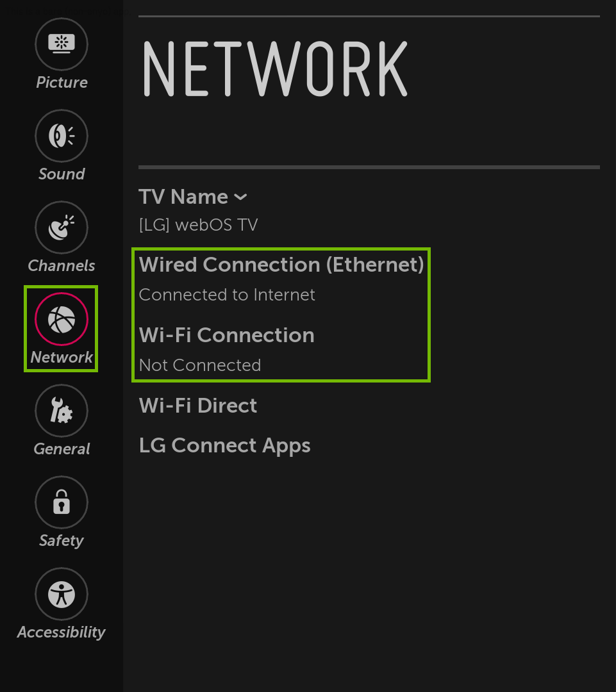Screen dimensions: 616x692
Task: Launch LG Connect Apps
Action: [x=224, y=445]
